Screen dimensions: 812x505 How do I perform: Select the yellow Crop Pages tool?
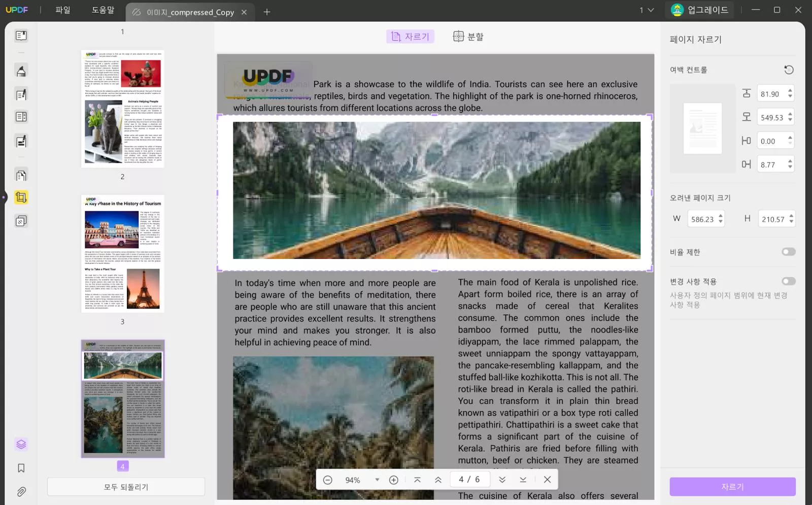[x=21, y=197]
